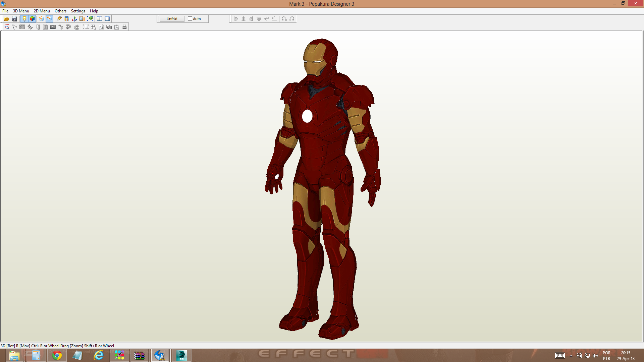Click rotate 90 degrees counterclockwise icon
This screenshot has height=362, width=644.
284,19
